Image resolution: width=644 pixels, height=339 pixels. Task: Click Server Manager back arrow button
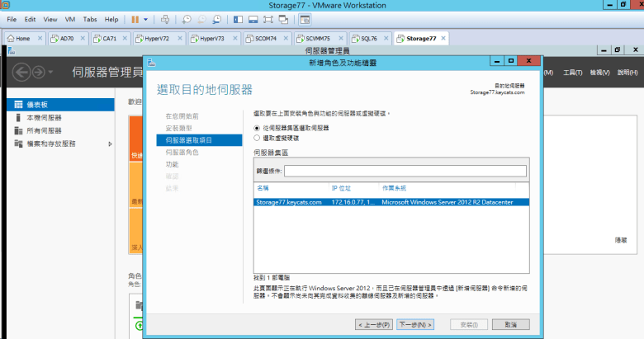coord(21,72)
